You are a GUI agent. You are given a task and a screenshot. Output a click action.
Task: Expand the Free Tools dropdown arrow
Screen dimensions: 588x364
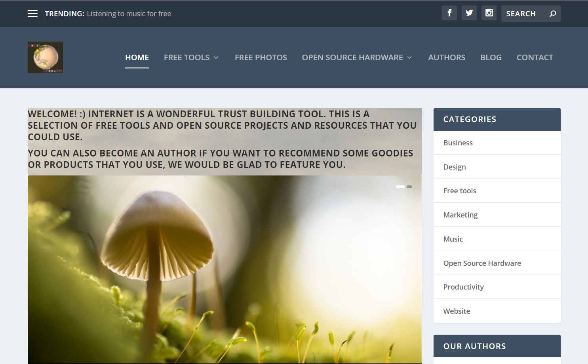(x=216, y=58)
